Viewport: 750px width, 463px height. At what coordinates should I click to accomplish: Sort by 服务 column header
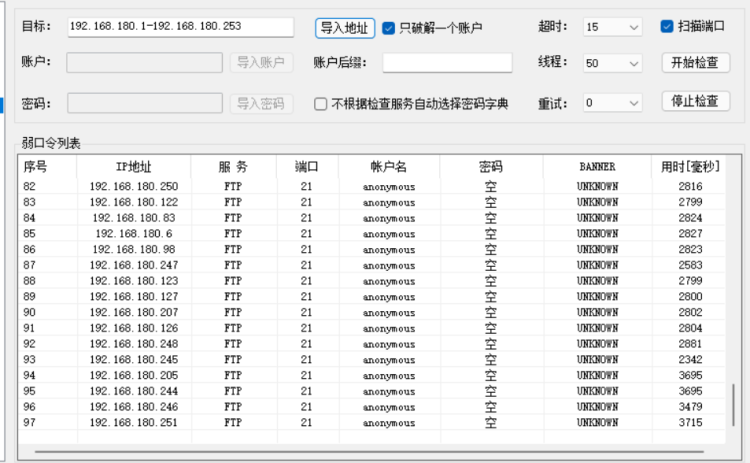pos(233,167)
